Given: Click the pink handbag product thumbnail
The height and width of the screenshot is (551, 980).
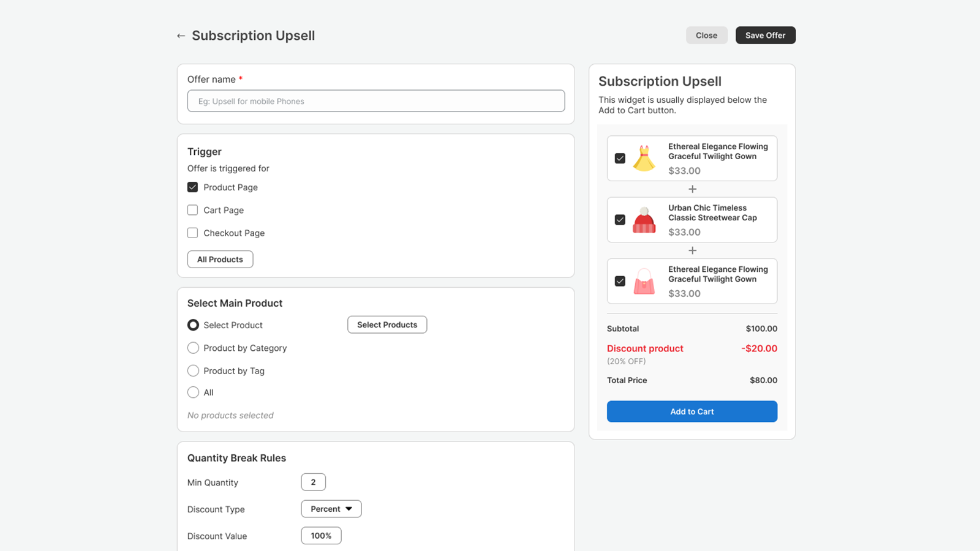Looking at the screenshot, I should (x=644, y=281).
